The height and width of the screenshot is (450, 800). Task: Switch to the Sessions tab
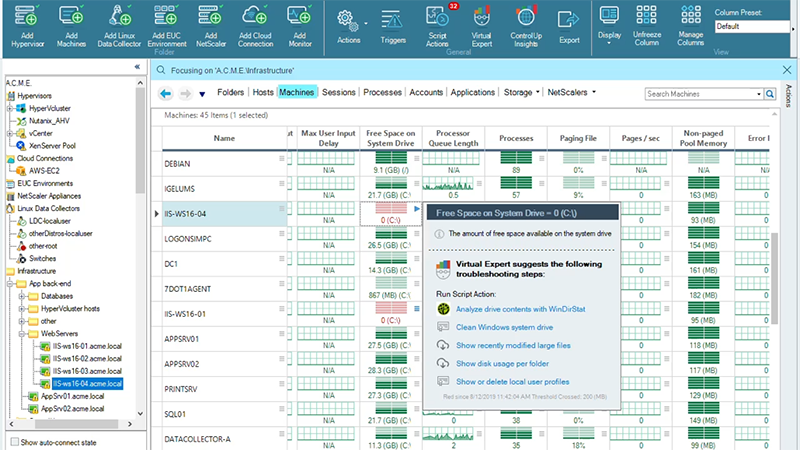(339, 92)
